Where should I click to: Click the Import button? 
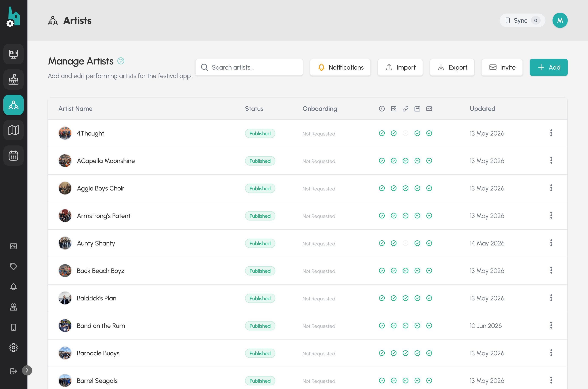coord(400,67)
